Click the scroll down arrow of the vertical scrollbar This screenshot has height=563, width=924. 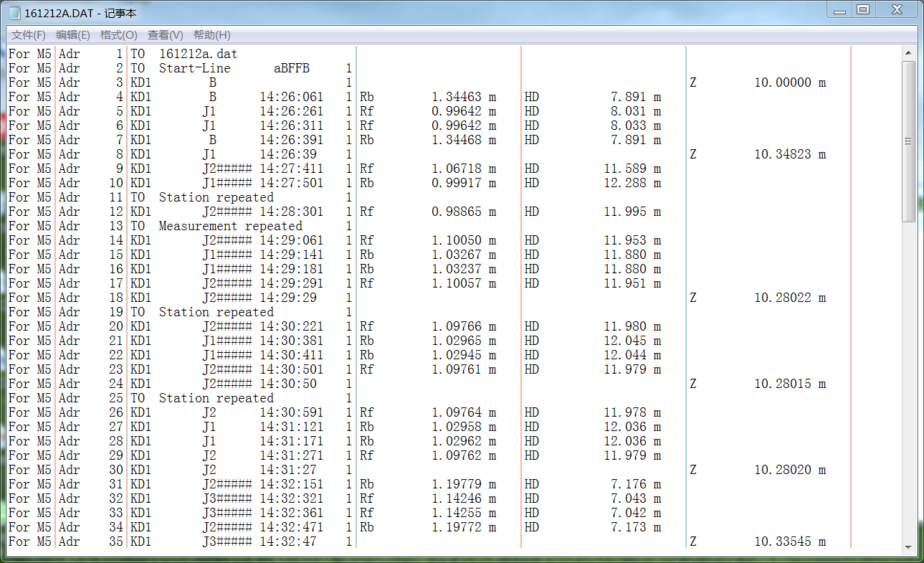click(x=908, y=547)
